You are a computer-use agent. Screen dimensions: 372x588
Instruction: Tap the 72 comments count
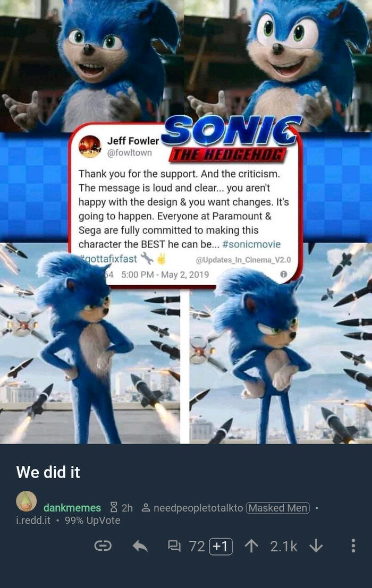(x=197, y=547)
